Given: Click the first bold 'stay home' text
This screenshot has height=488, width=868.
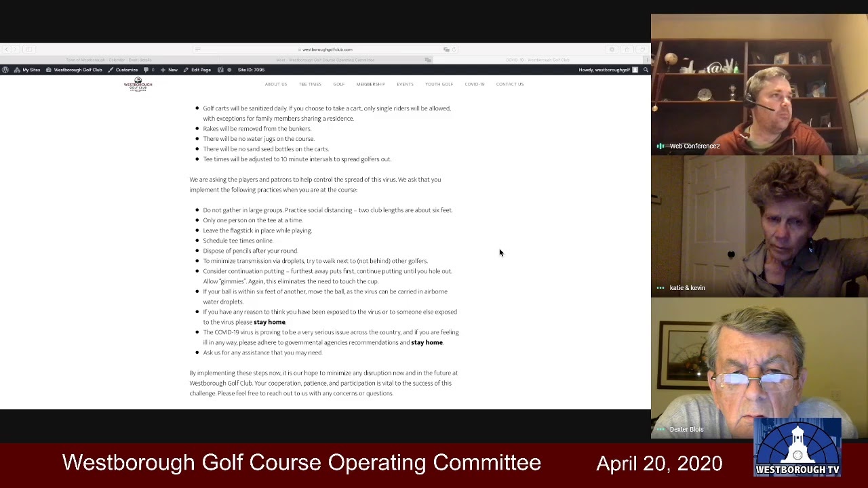Looking at the screenshot, I should pos(269,322).
